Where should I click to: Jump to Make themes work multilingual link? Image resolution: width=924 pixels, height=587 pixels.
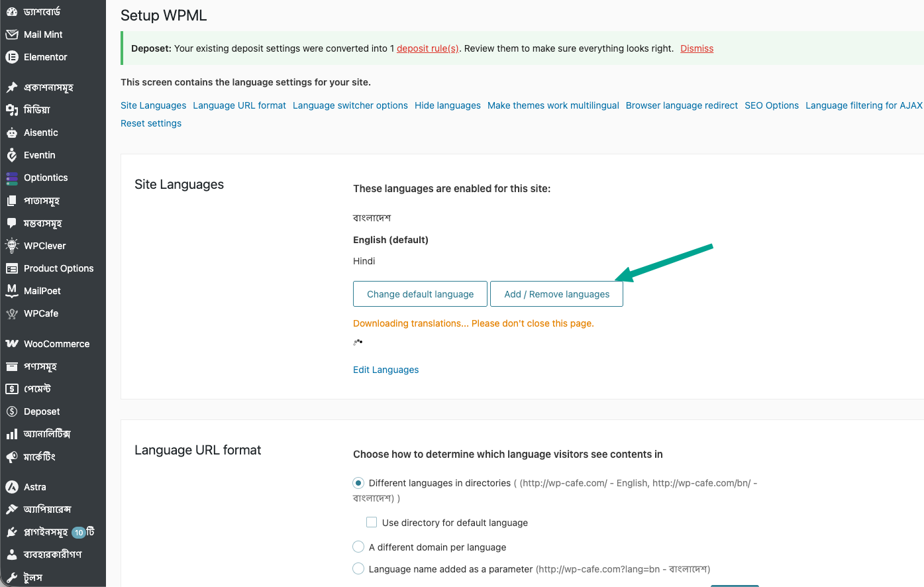pos(553,105)
